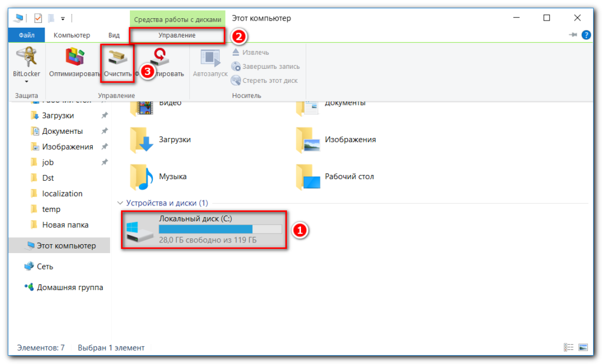Click Завершить запись button
Image resolution: width=602 pixels, height=364 pixels.
(x=265, y=66)
